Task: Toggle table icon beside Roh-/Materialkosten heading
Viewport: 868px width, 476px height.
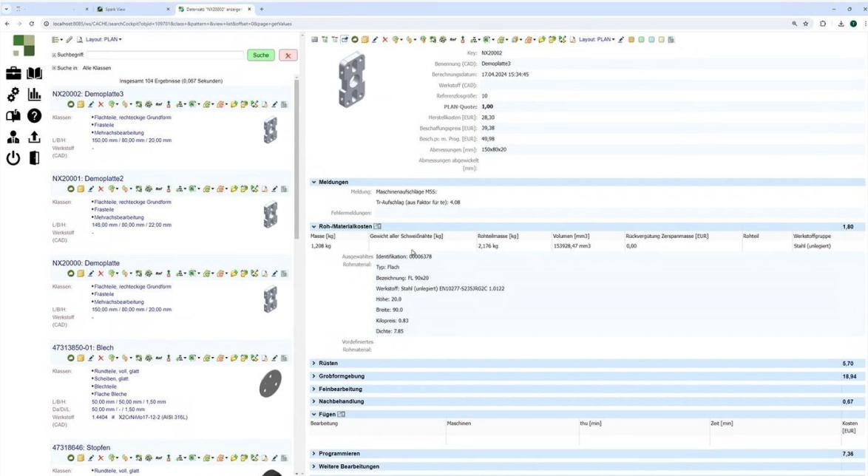Action: pos(378,226)
